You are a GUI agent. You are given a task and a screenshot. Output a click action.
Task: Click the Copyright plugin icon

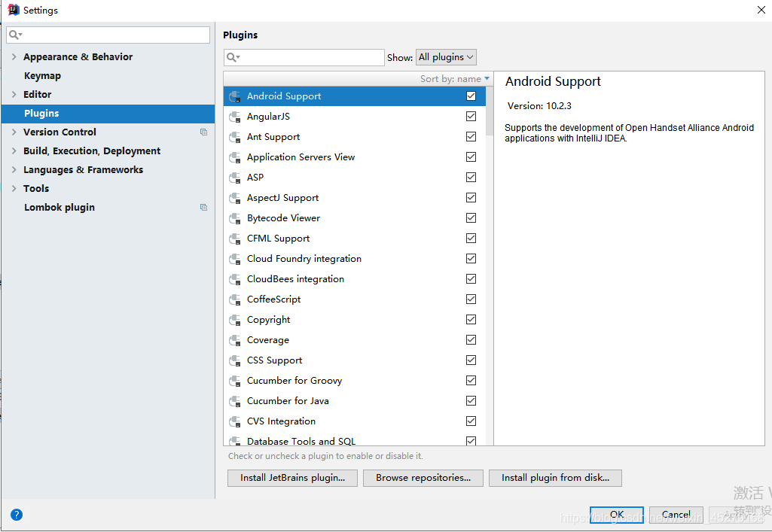235,320
